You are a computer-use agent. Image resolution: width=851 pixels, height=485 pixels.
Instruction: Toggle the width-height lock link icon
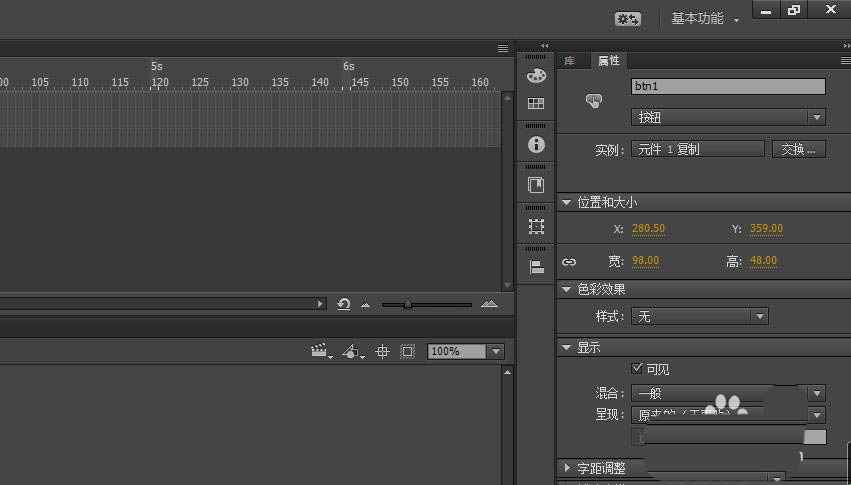(x=569, y=262)
